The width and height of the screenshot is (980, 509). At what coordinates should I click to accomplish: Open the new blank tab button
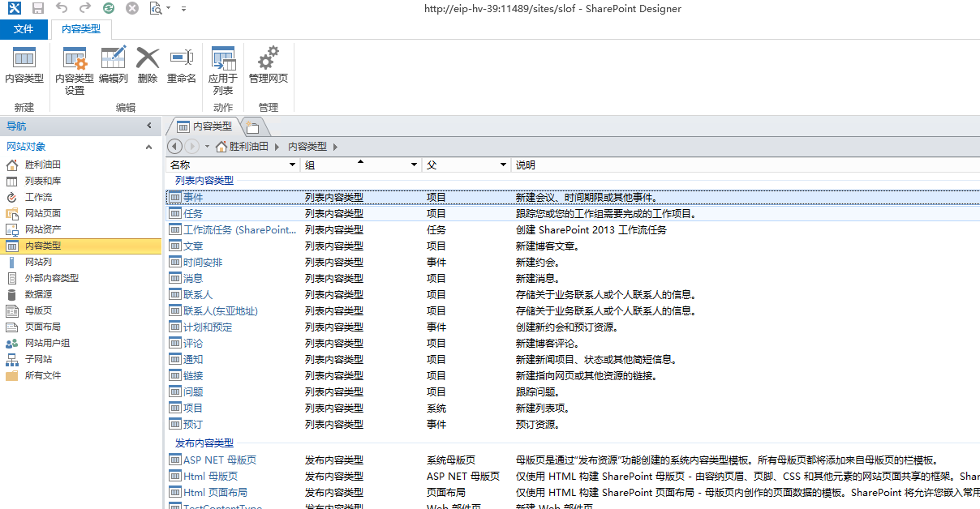pyautogui.click(x=253, y=126)
